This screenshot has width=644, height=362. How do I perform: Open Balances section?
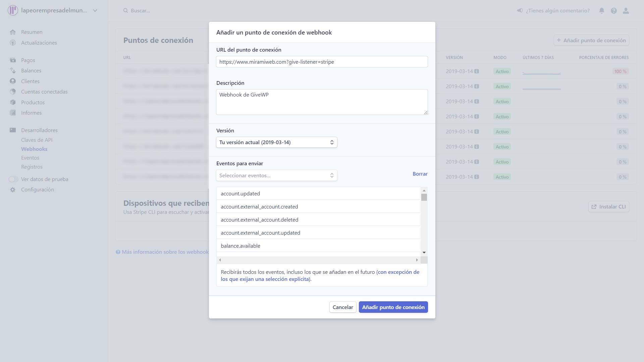tap(31, 71)
